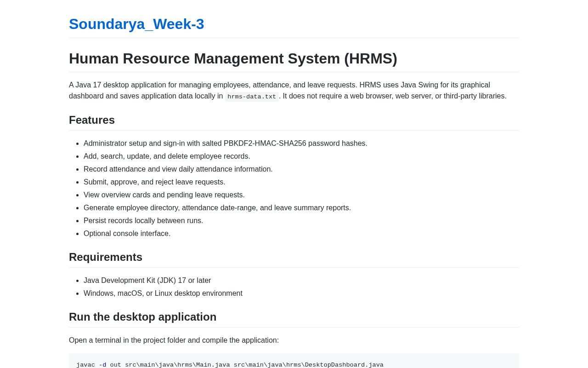Click the 'Add, search, update, and delete employee records' bullet
588x368 pixels.
coord(167,156)
